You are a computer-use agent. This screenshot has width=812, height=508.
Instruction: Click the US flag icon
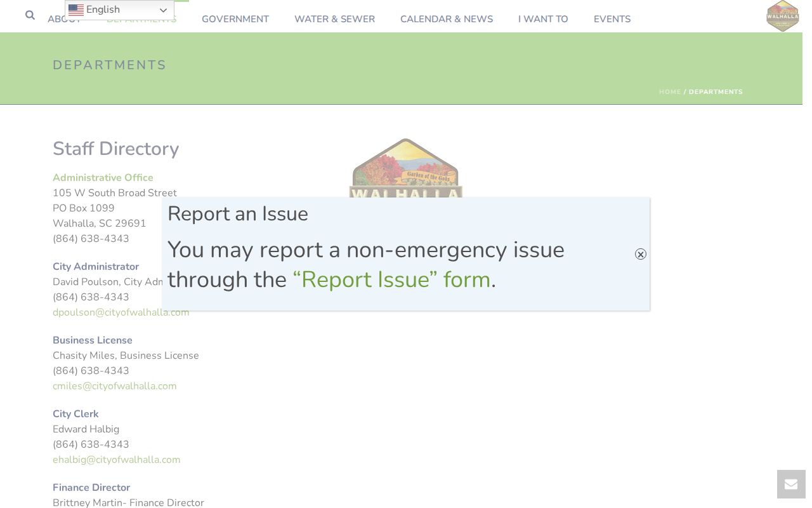pyautogui.click(x=76, y=10)
